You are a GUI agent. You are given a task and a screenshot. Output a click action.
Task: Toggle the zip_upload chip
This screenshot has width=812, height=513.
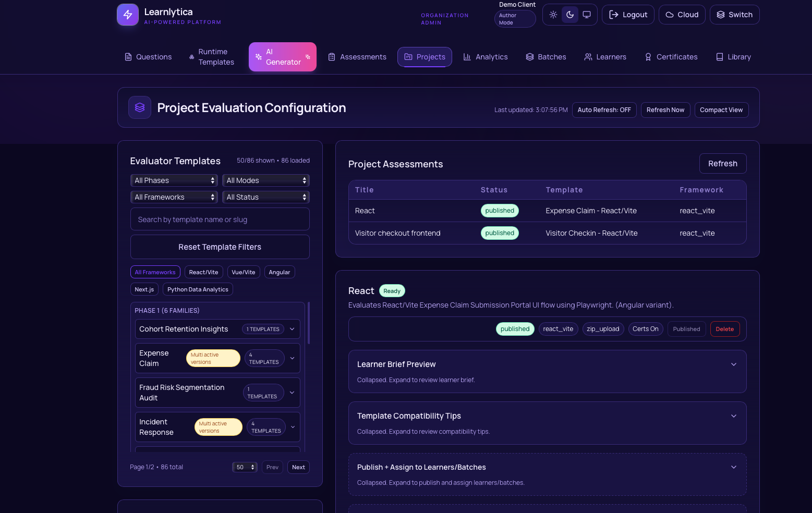coord(603,328)
